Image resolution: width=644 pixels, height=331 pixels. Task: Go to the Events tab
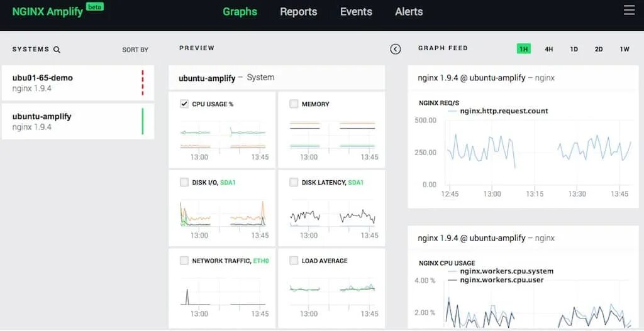click(x=356, y=11)
